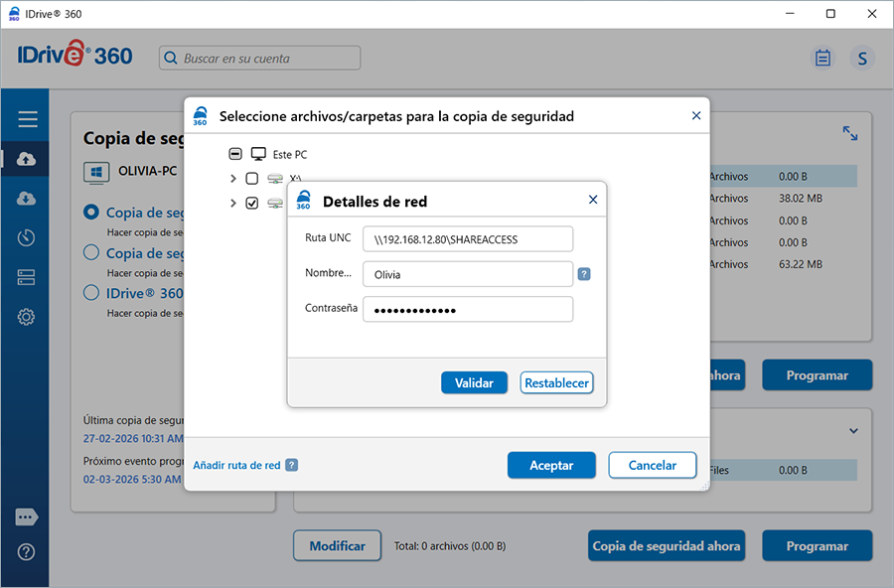The image size is (894, 588).
Task: Click bottom Copia de seguridad ahora button
Action: [x=666, y=546]
